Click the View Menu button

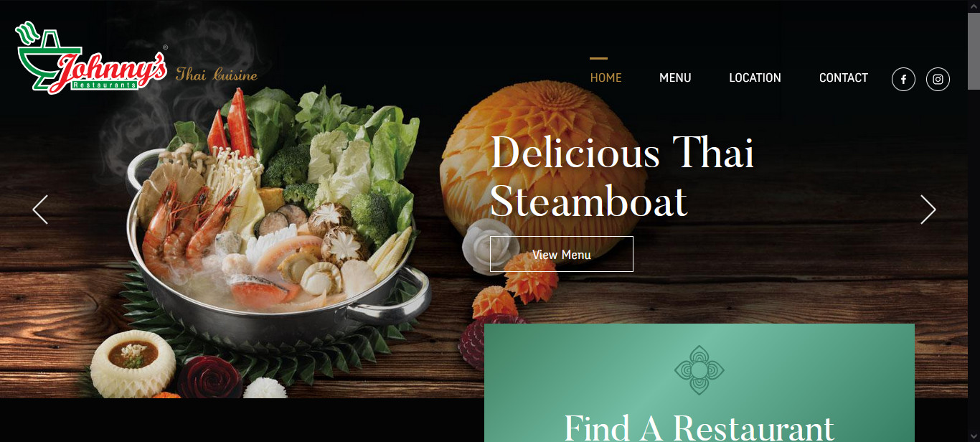pyautogui.click(x=562, y=254)
